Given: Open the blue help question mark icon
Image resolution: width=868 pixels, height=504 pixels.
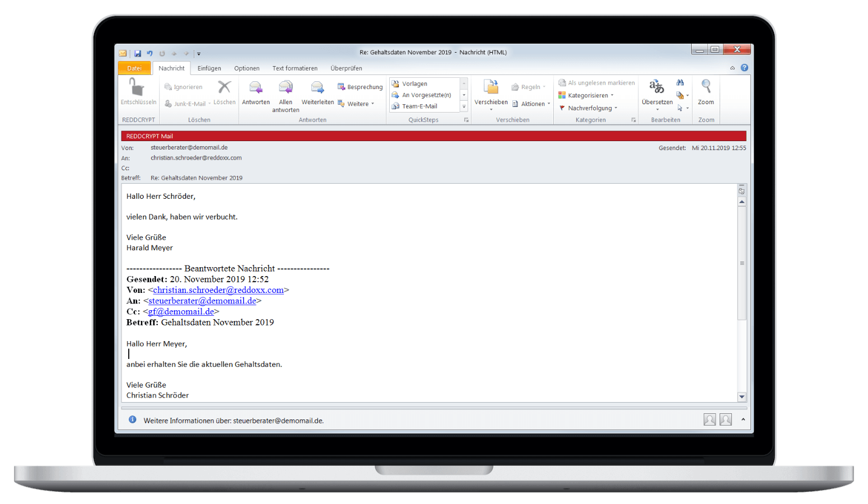Looking at the screenshot, I should pos(744,68).
